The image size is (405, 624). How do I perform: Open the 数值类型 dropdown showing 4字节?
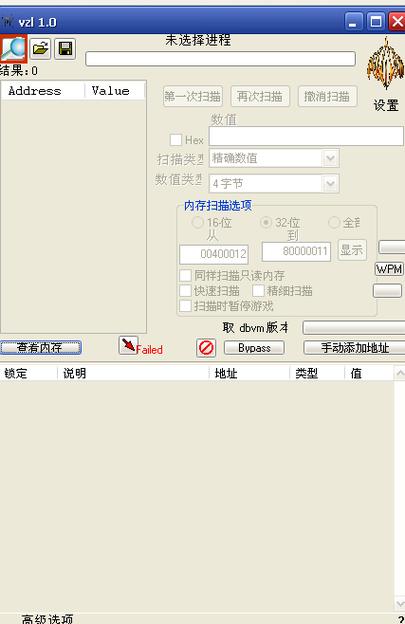pyautogui.click(x=274, y=183)
